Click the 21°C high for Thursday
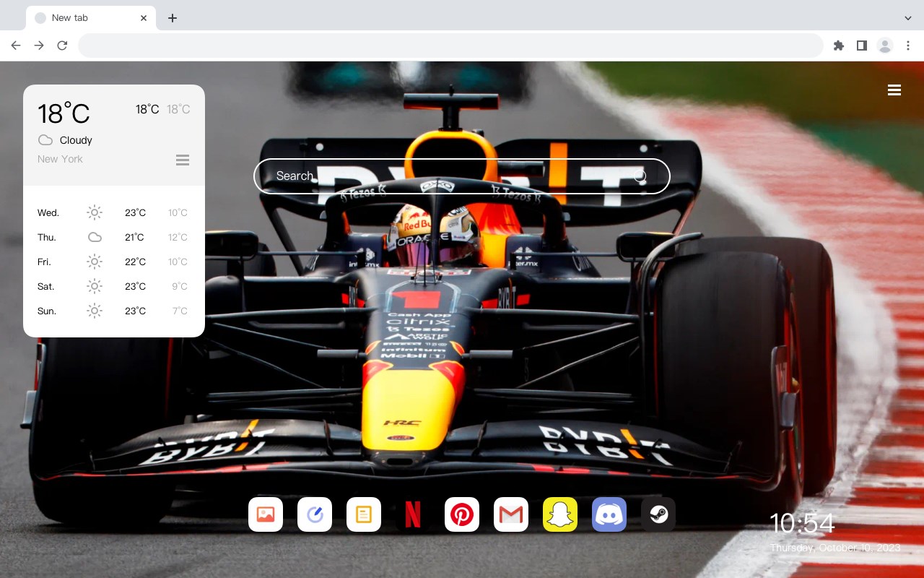The height and width of the screenshot is (578, 924). [134, 237]
